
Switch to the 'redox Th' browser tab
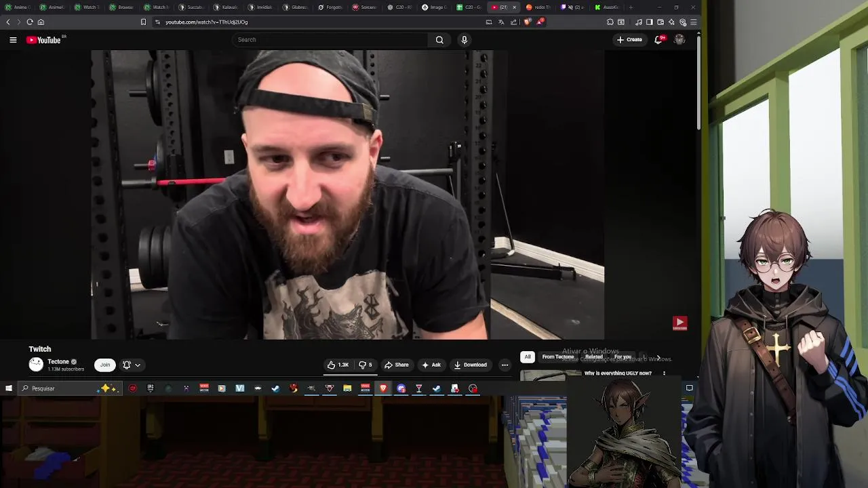[x=540, y=7]
